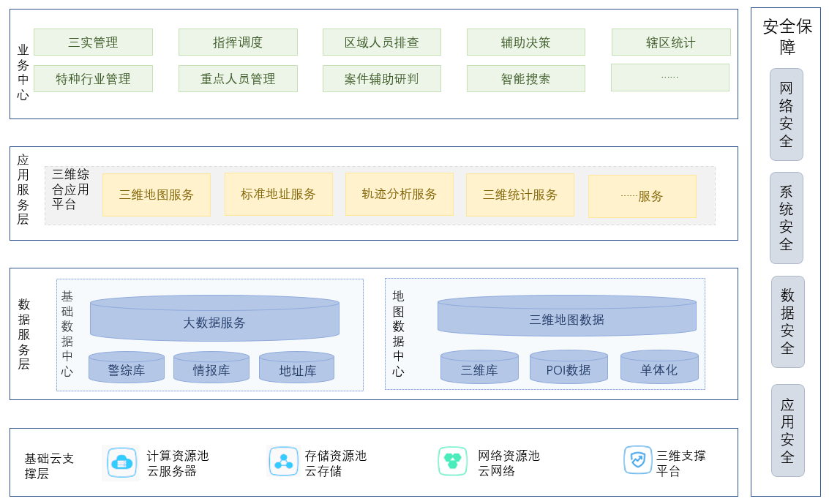Click the 单体化 database cylinder
The image size is (829, 504).
click(x=659, y=368)
